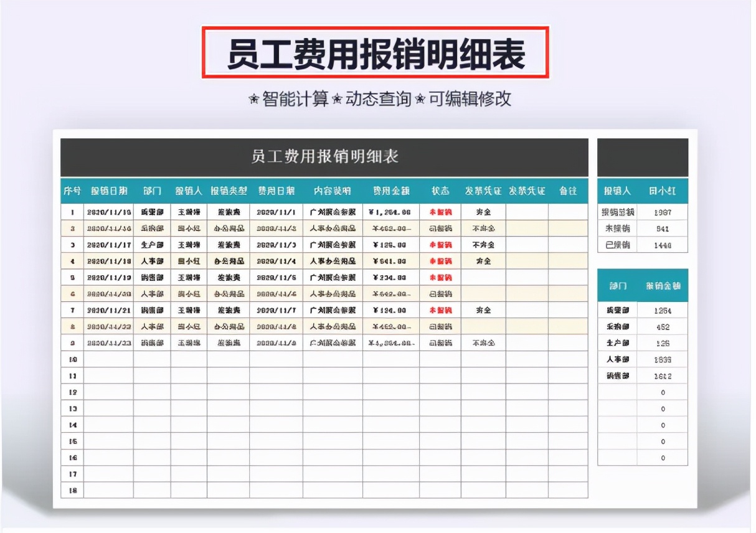Click the 状态 column header

click(440, 191)
